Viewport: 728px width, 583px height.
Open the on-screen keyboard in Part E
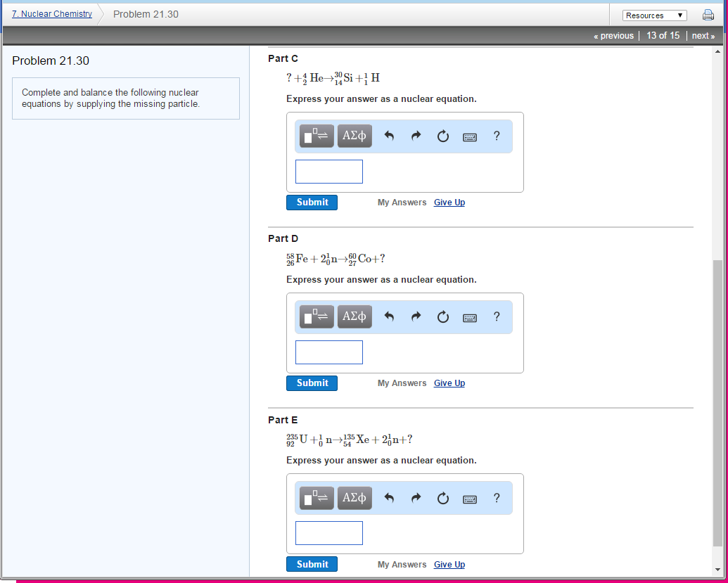[x=470, y=498]
